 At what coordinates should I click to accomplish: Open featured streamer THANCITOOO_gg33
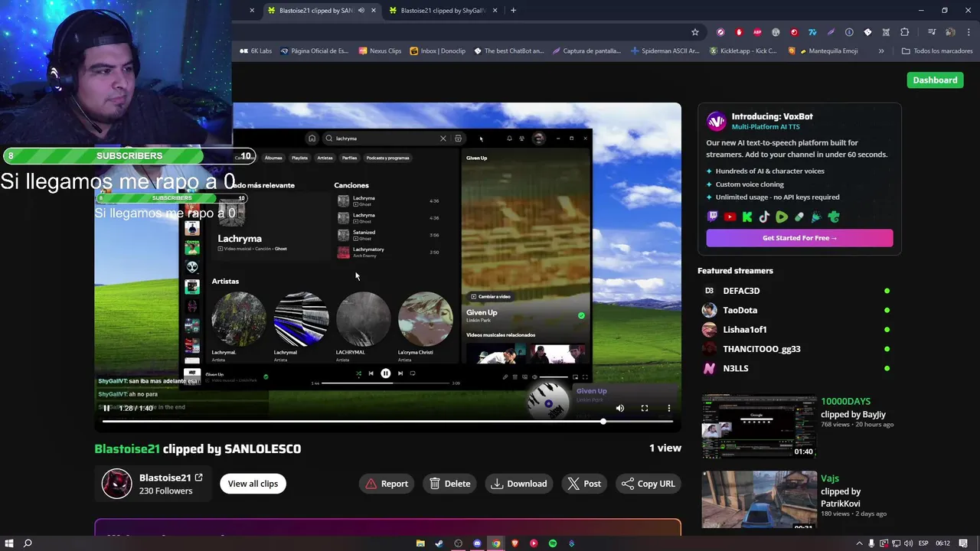(x=761, y=349)
